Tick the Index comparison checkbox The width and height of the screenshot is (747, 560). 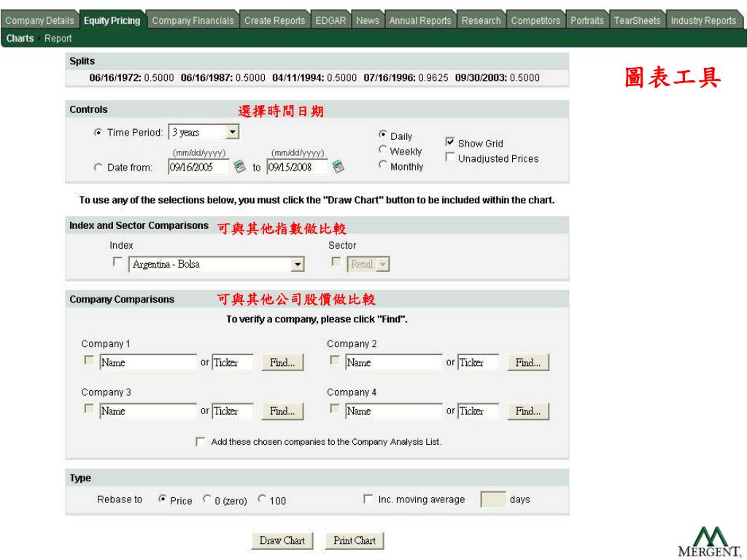coord(117,262)
